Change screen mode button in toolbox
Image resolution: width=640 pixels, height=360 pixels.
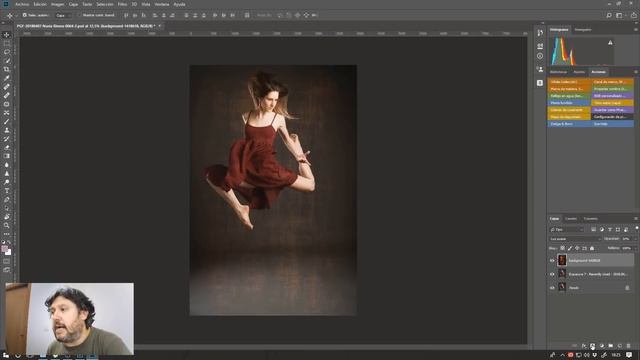coord(7,270)
